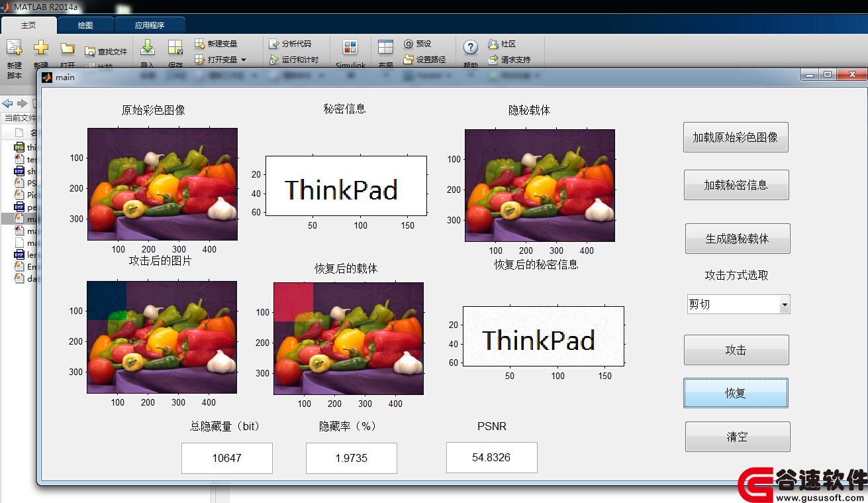Open the 剪切 attack method dropdown
The width and height of the screenshot is (868, 503).
[x=739, y=304]
